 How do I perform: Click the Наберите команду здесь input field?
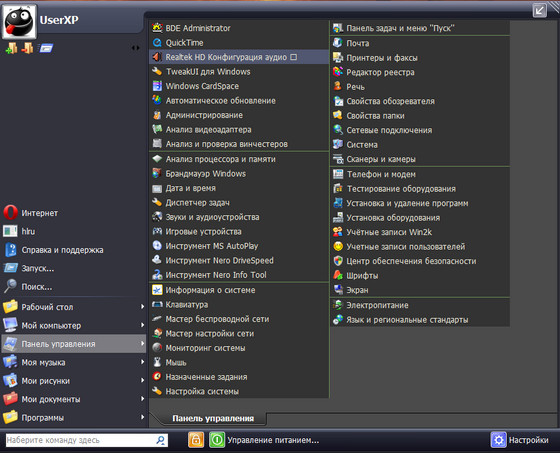coord(81,440)
